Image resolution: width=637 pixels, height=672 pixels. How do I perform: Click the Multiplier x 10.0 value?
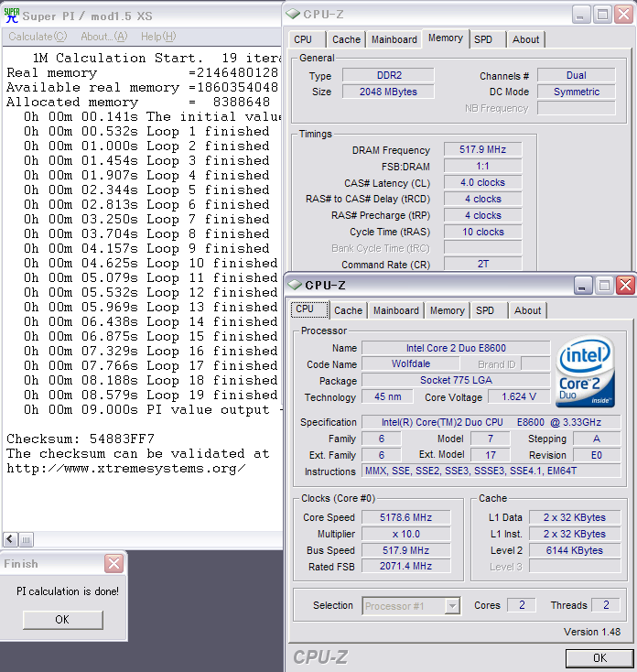405,534
